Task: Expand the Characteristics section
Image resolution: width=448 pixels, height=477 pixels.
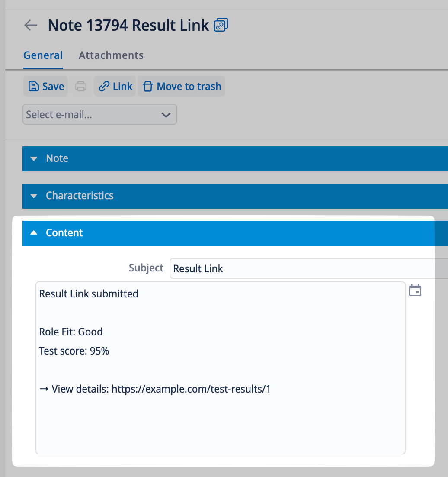Action: pos(80,196)
